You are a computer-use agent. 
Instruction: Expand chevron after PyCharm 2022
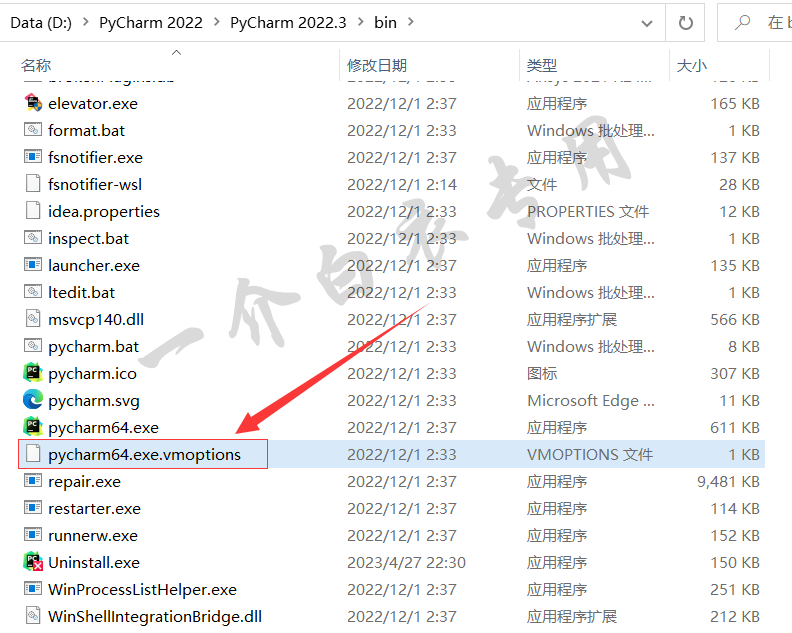[x=217, y=22]
